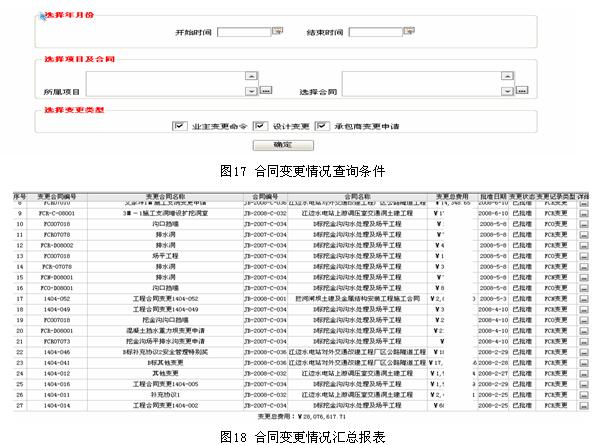Click browse button beside 所属项目 list
Image resolution: width=594 pixels, height=445 pixels.
tap(266, 91)
